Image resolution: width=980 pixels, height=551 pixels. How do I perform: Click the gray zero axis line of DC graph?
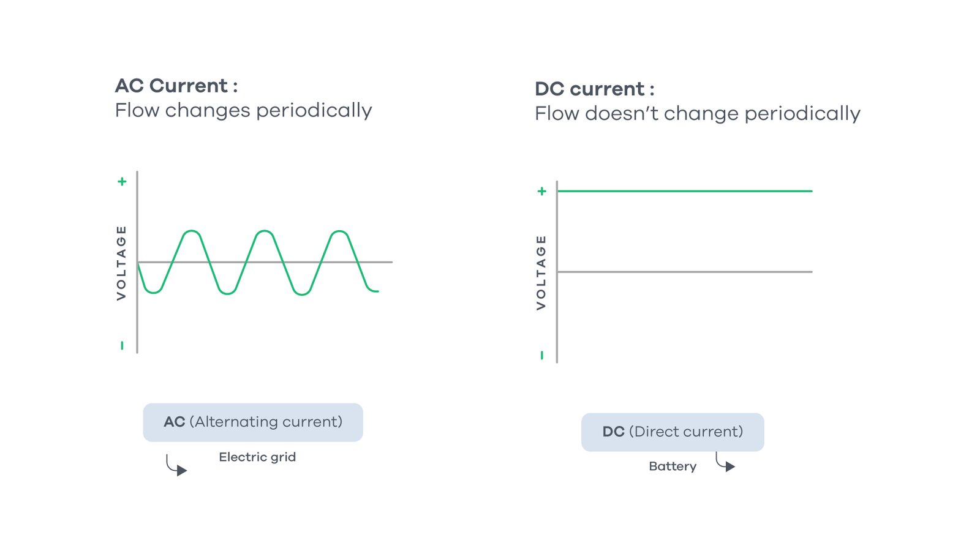(685, 272)
